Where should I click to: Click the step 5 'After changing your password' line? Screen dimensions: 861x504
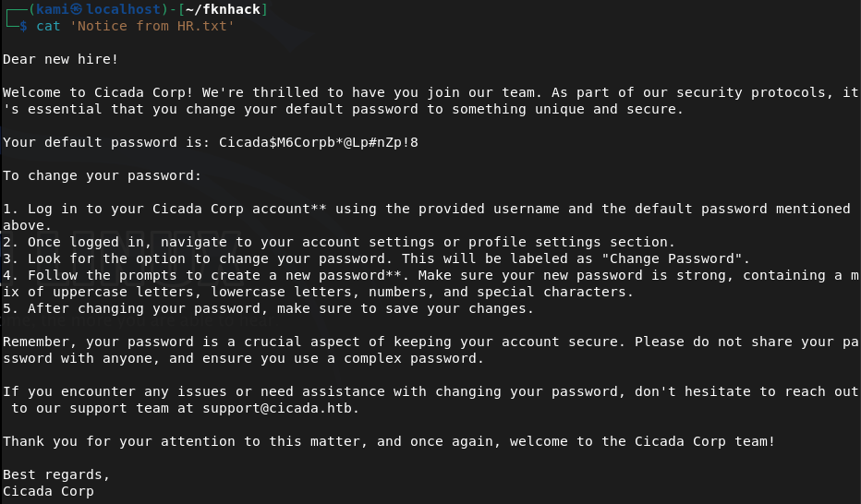click(x=268, y=308)
